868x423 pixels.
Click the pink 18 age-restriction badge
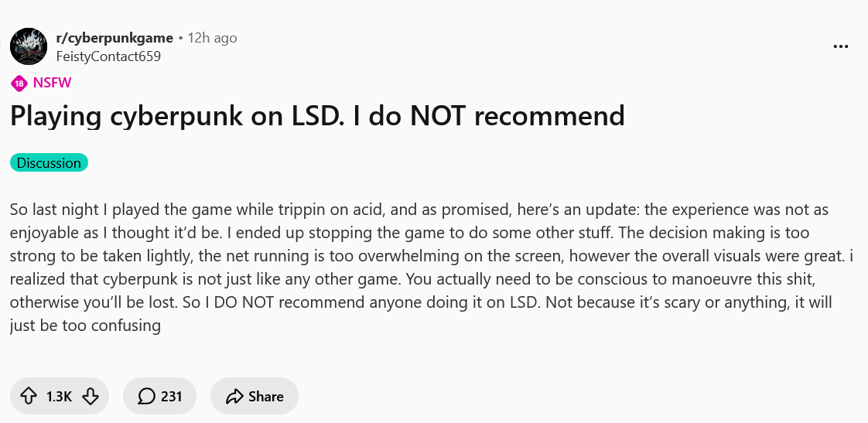[x=19, y=84]
